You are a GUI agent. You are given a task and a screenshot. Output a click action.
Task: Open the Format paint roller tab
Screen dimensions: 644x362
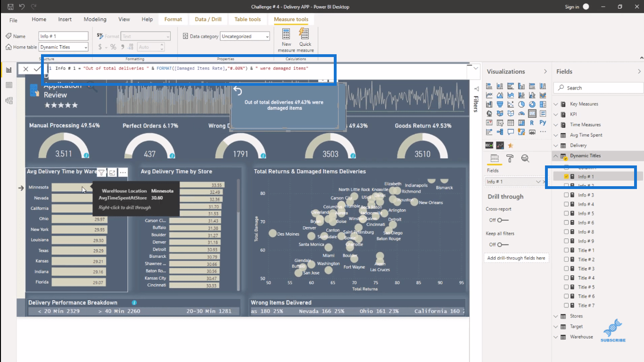tap(510, 158)
